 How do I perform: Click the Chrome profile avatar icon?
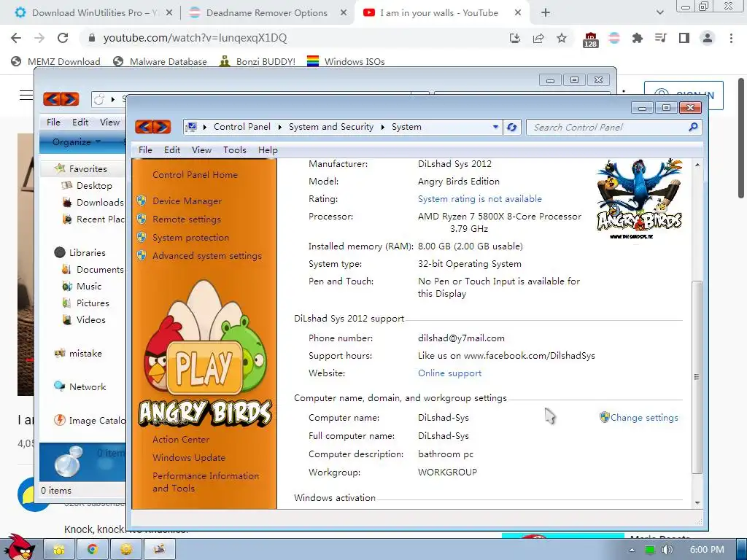tap(708, 38)
